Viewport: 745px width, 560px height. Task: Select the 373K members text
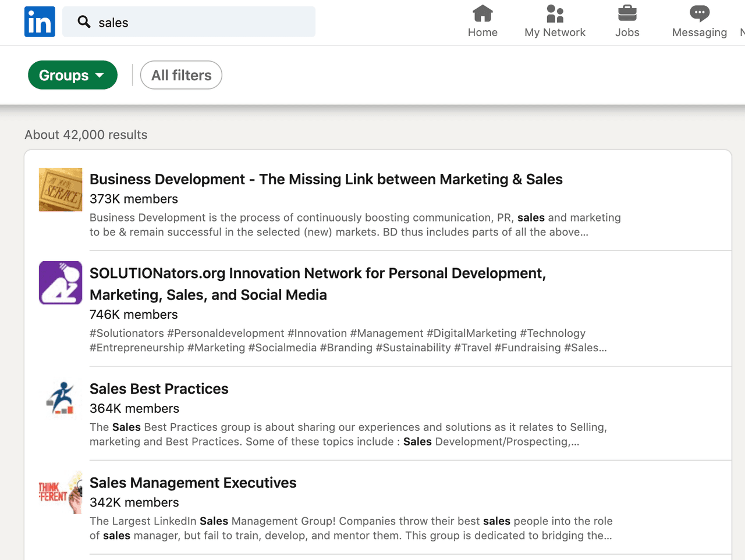coord(133,198)
